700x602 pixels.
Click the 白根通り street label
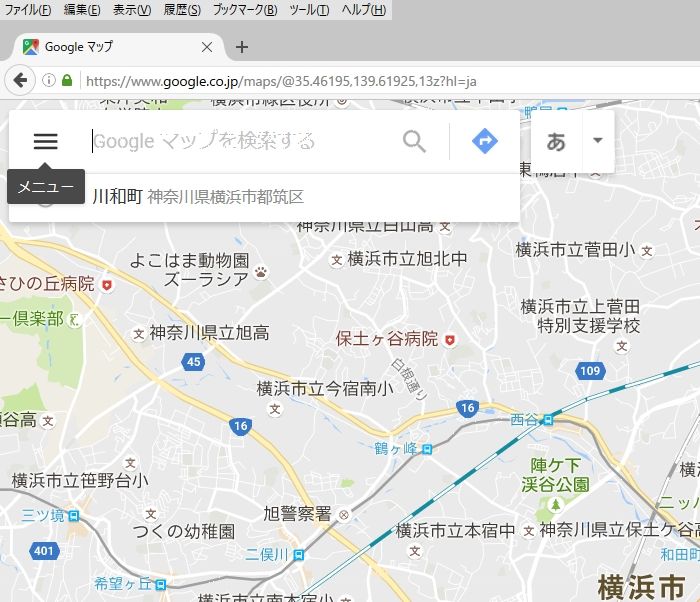tap(409, 379)
